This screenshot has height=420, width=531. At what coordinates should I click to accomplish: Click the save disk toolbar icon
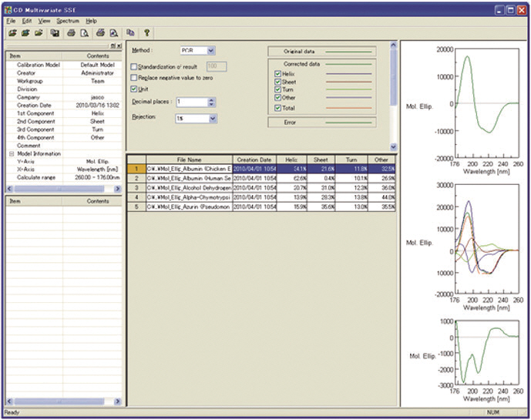(55, 33)
